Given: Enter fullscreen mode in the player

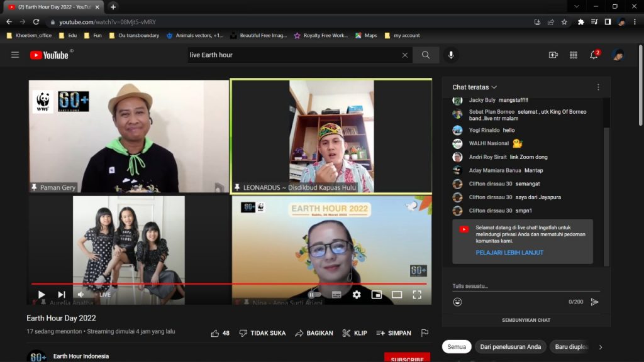Looking at the screenshot, I should pos(416,294).
